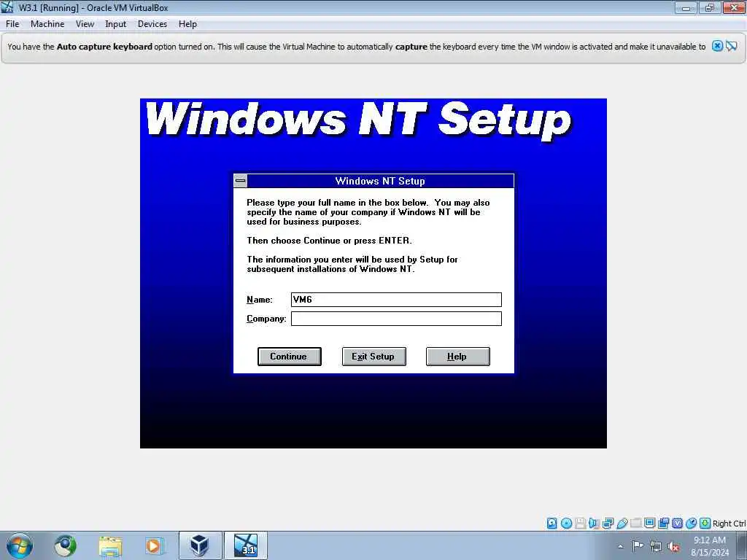Open the Machine menu

[x=47, y=24]
